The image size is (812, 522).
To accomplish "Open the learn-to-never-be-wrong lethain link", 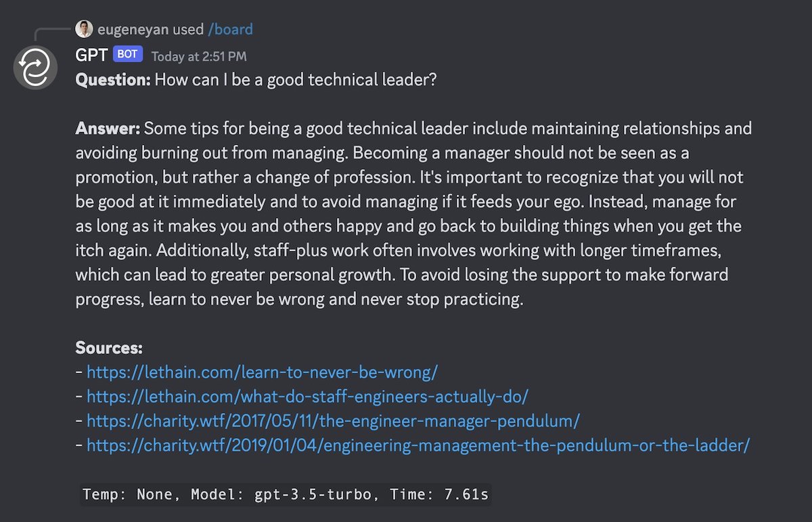I will point(263,372).
